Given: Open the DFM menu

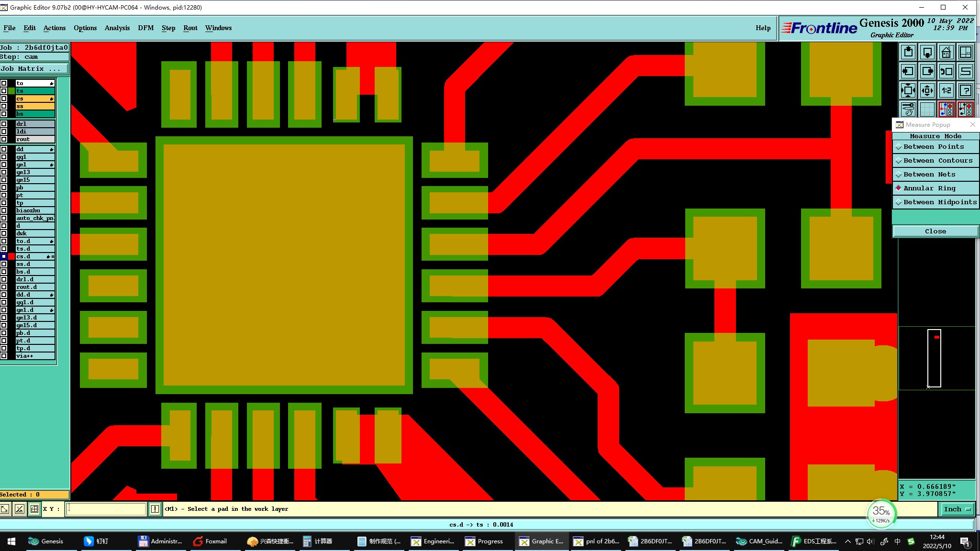Looking at the screenshot, I should 145,28.
